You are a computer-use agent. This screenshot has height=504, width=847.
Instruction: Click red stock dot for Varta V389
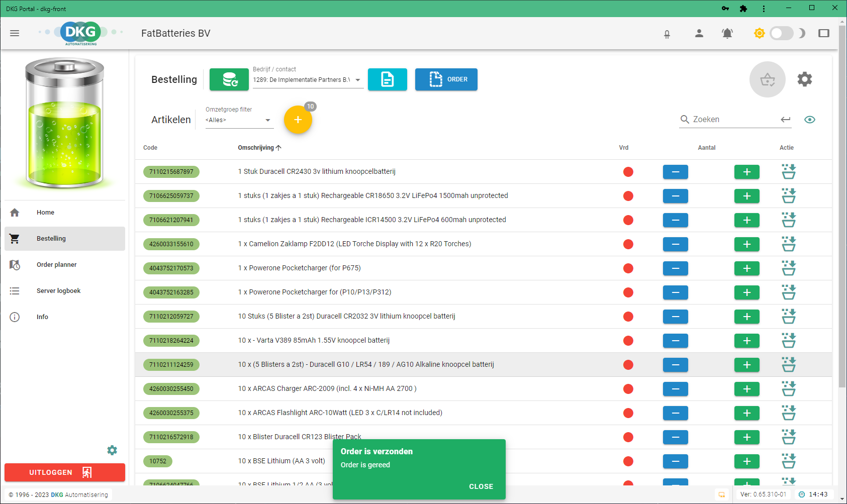click(628, 341)
